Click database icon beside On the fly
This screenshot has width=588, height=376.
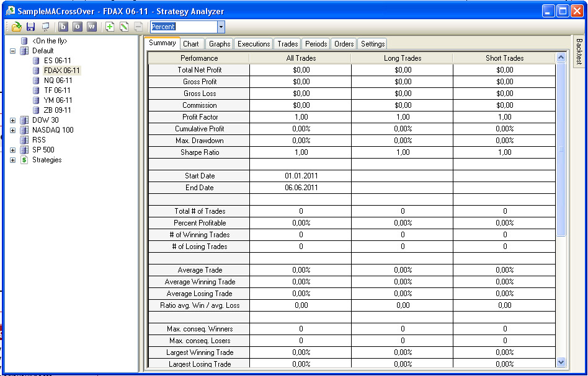[24, 41]
